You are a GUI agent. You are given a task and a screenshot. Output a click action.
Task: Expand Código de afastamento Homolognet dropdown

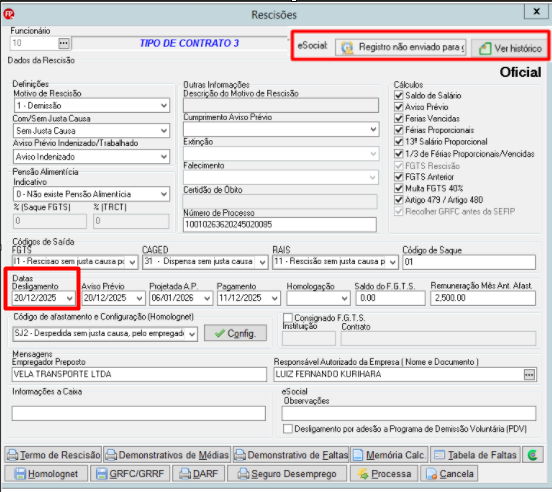pyautogui.click(x=105, y=334)
